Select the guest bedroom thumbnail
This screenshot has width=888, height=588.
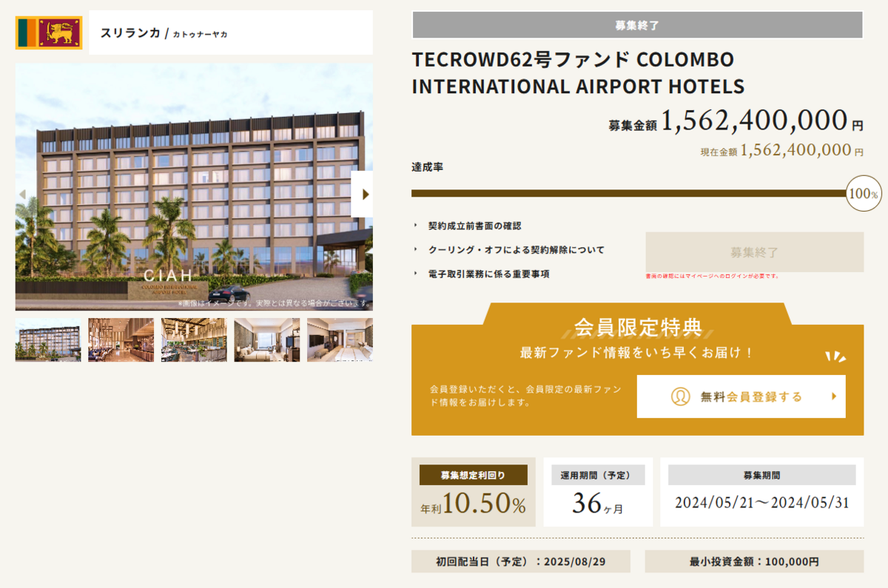coord(267,340)
